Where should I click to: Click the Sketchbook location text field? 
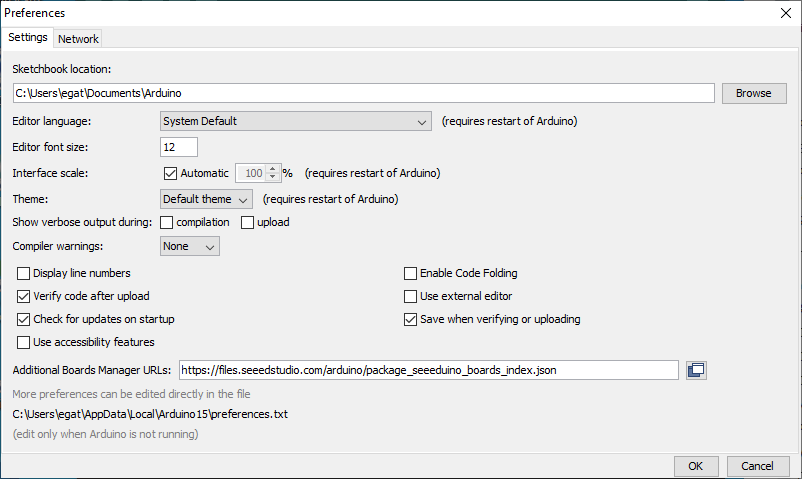(364, 93)
